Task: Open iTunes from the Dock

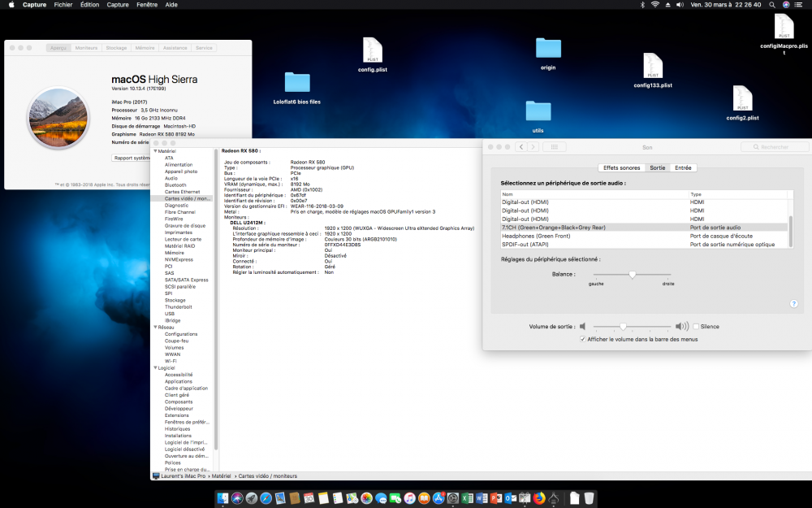Action: coord(409,498)
